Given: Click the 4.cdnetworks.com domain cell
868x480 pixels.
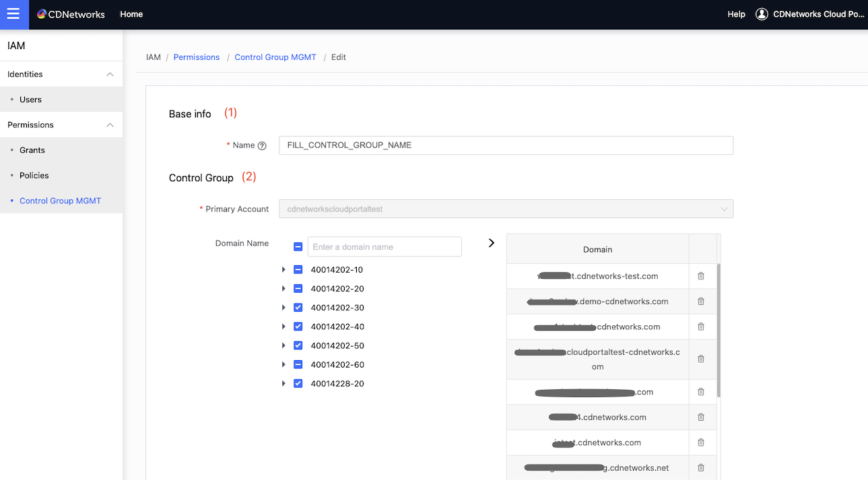Looking at the screenshot, I should (x=597, y=417).
